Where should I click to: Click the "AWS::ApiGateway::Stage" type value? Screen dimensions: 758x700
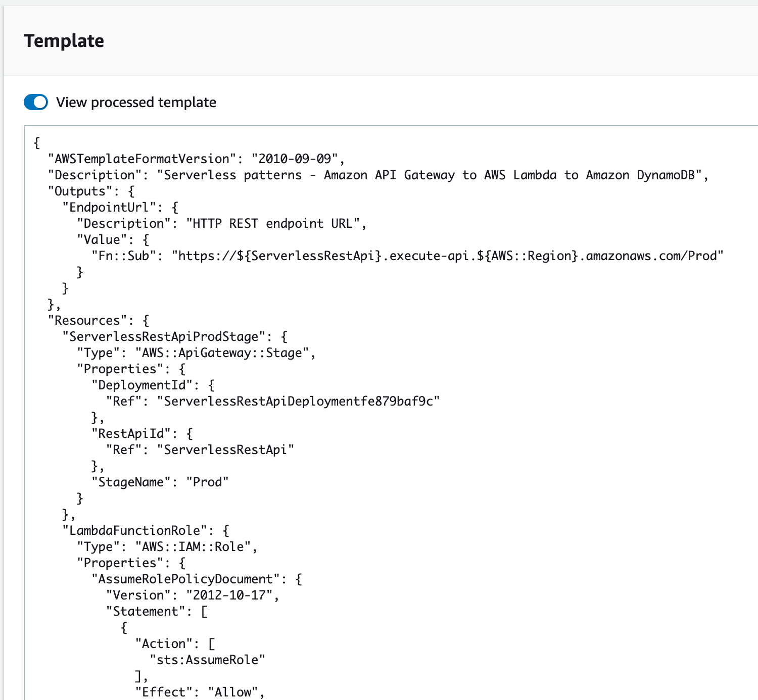click(x=222, y=353)
